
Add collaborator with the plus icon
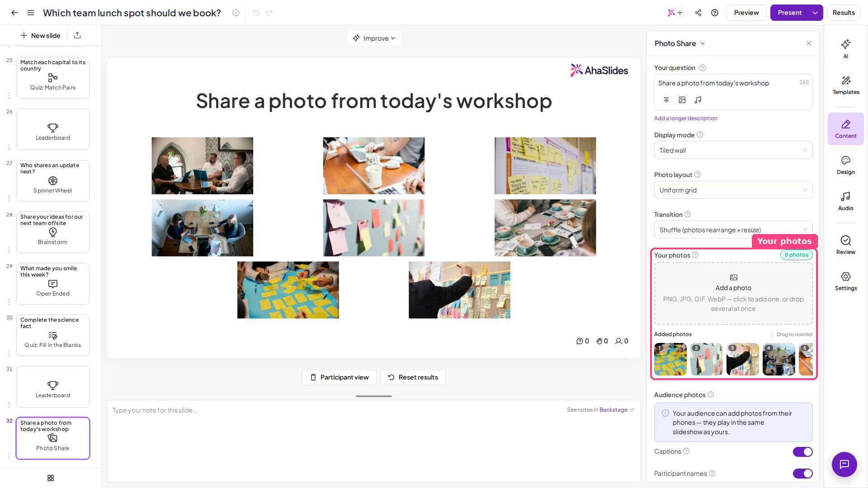[x=680, y=13]
